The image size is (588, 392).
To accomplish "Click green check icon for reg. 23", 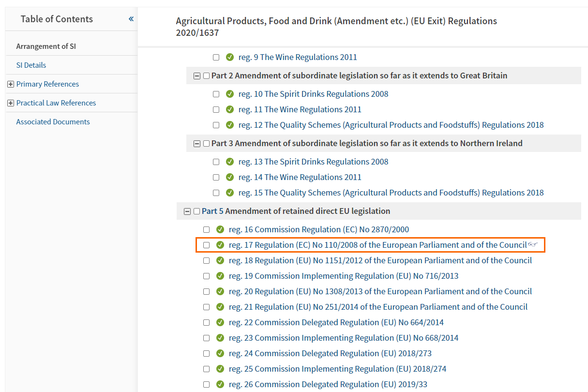I will point(220,338).
